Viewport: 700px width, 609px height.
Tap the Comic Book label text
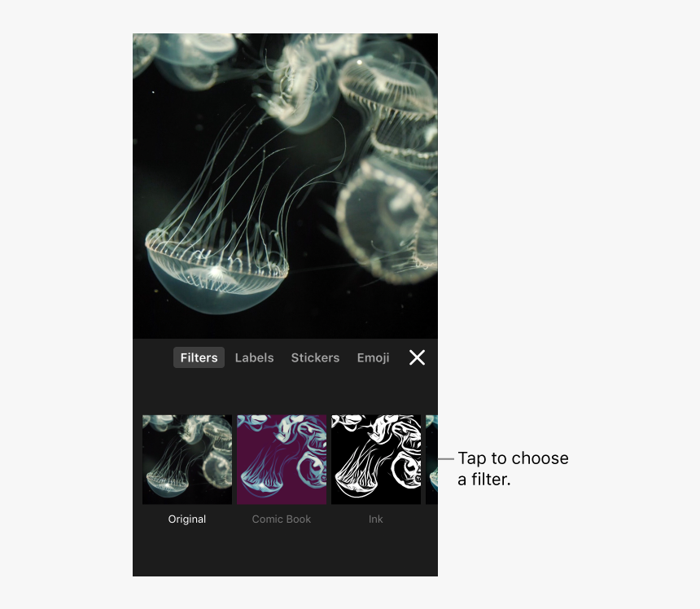click(282, 519)
